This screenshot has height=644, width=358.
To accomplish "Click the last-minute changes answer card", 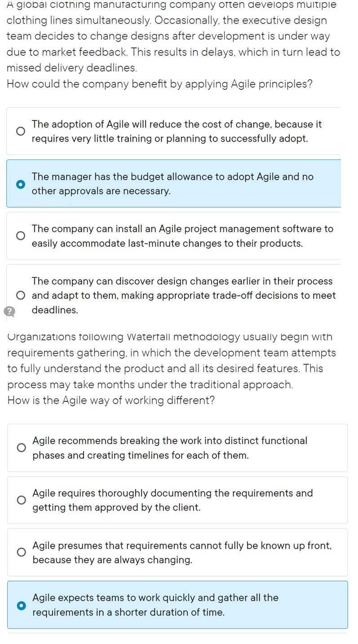I will point(175,235).
